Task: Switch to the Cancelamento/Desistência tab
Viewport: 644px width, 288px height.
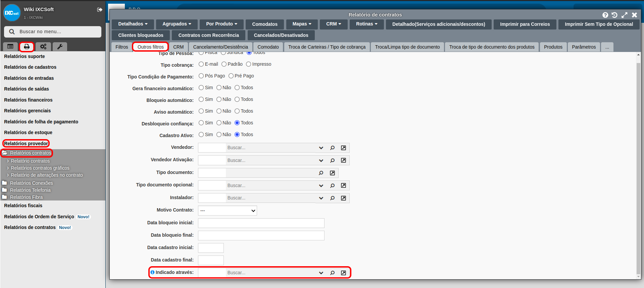Action: click(220, 47)
